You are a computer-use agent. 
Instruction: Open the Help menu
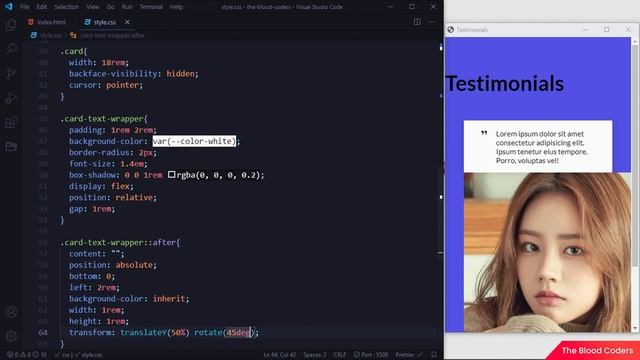pyautogui.click(x=176, y=7)
